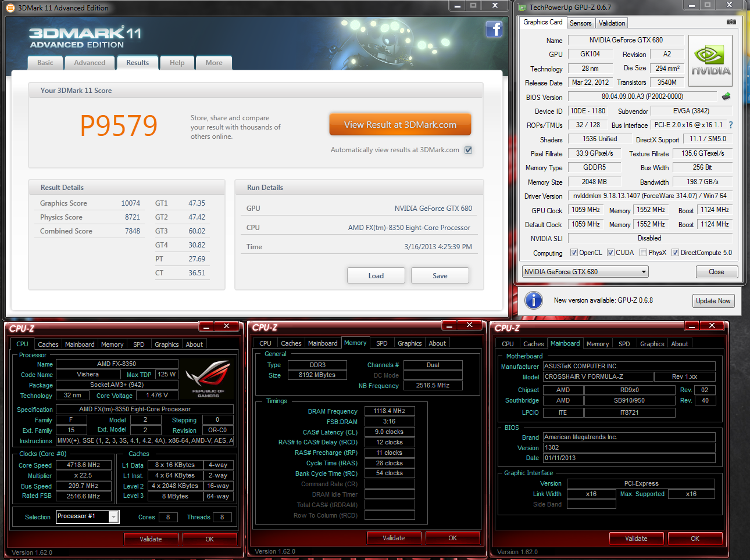Open Caches tab in left CPU-Z window
Viewport: 750px width, 560px height.
pyautogui.click(x=48, y=344)
